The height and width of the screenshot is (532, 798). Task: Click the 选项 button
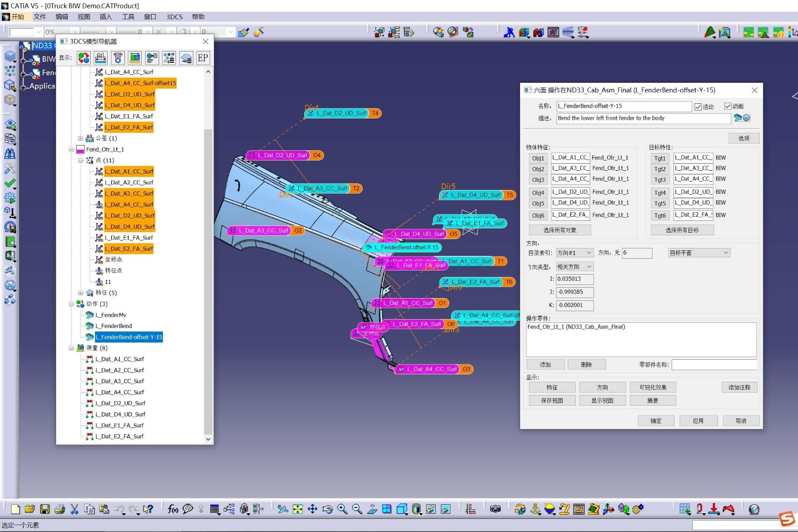pos(744,138)
